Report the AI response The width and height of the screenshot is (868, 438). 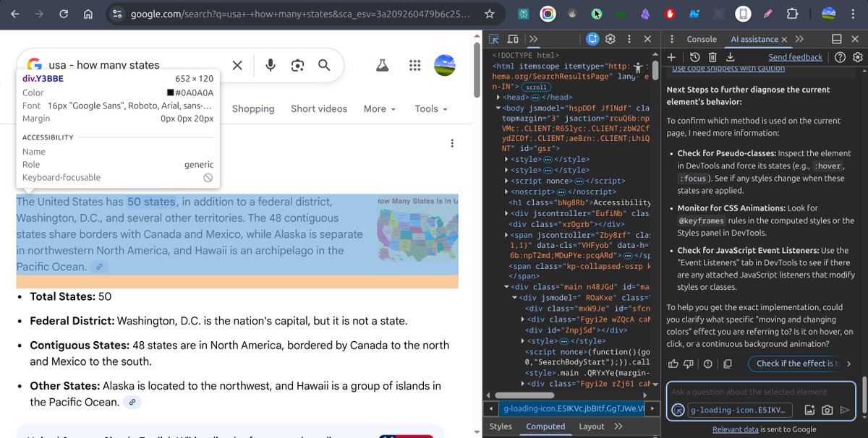coord(708,364)
